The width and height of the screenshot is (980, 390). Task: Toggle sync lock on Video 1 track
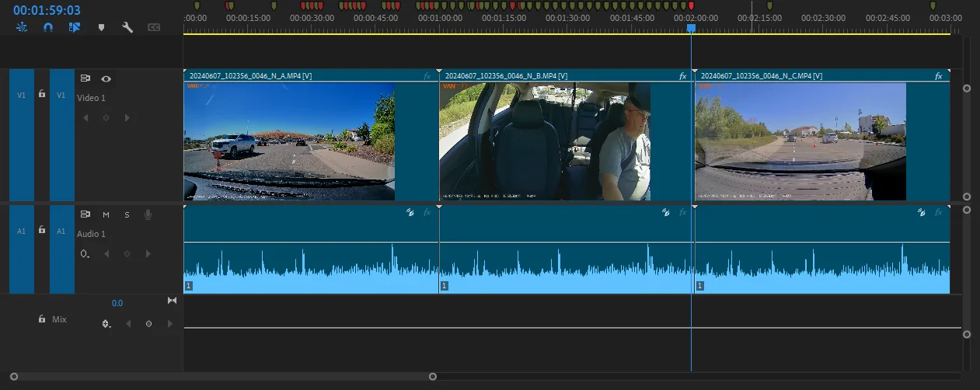(85, 78)
